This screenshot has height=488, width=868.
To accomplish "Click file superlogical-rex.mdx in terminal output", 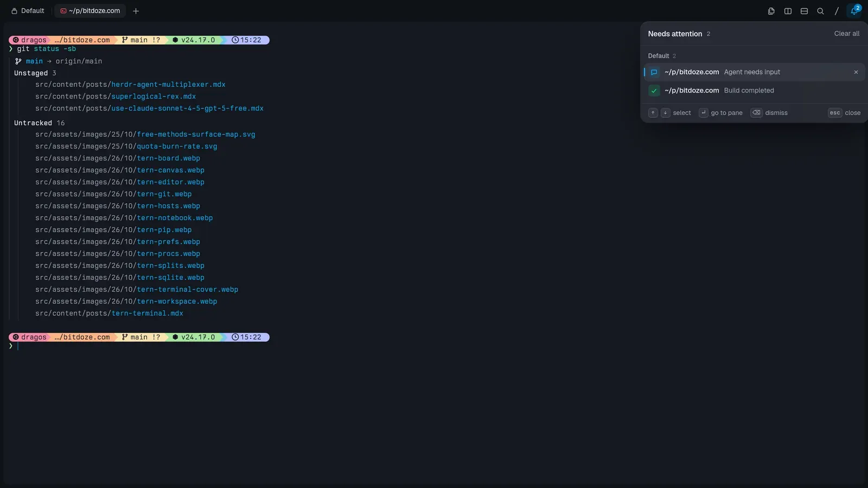I will click(x=154, y=97).
